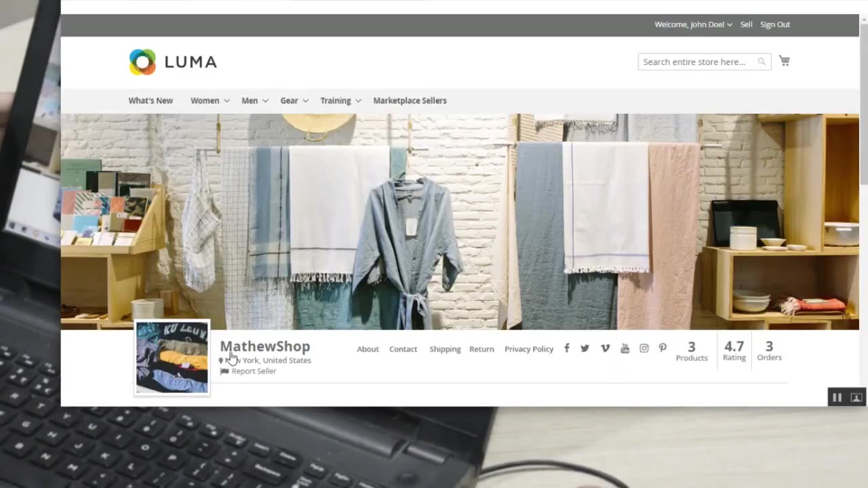View the seller Privacy Policy

[529, 349]
